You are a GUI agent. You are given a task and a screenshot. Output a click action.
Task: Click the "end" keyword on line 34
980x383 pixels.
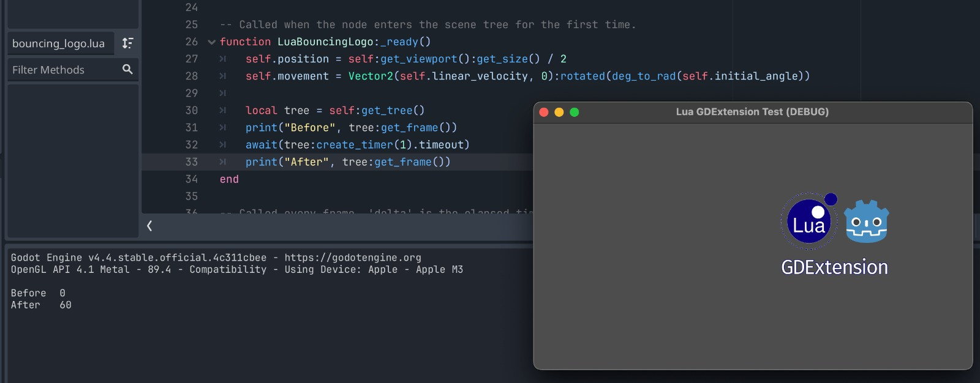229,179
